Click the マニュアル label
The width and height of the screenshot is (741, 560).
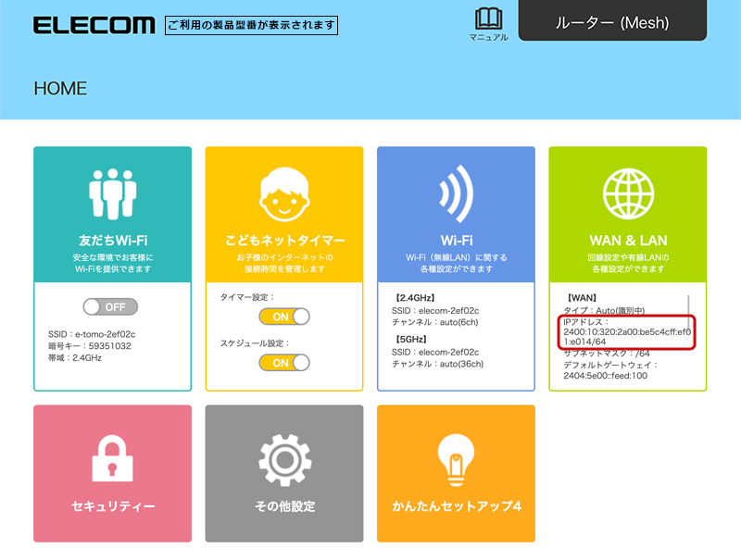[489, 37]
